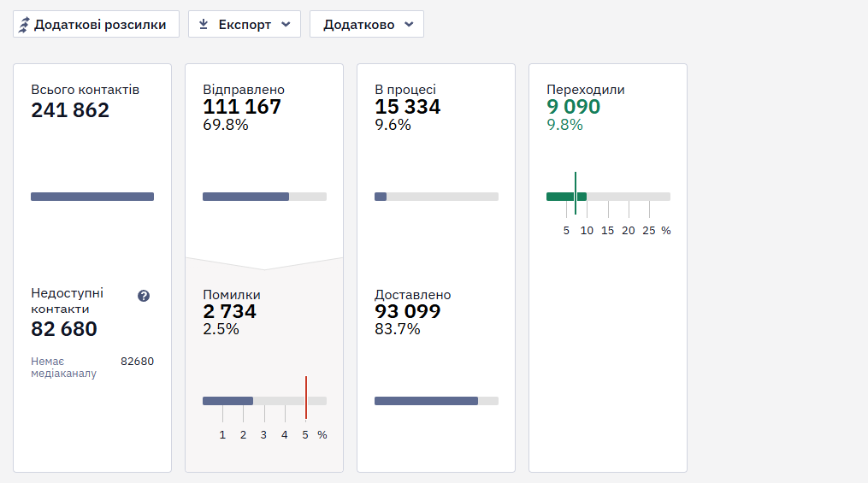868x483 pixels.
Task: Click the Недоступні контакти count 82 680
Action: 64,329
